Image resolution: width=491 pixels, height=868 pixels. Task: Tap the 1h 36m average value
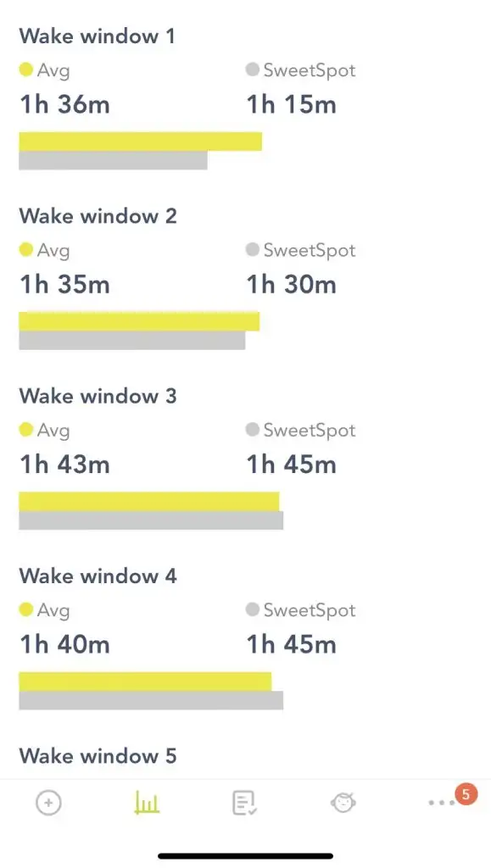click(x=64, y=104)
